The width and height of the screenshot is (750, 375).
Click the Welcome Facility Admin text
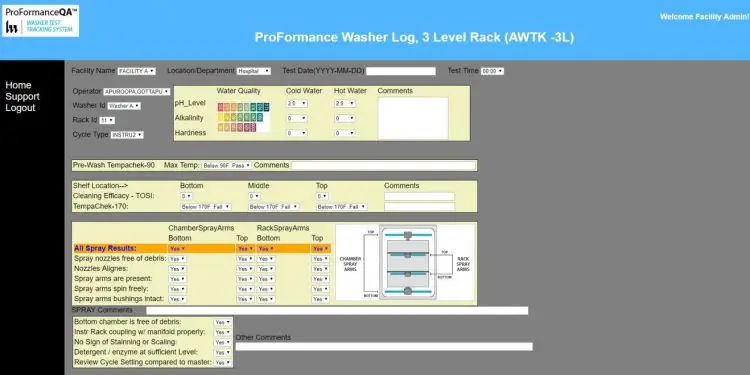point(705,17)
